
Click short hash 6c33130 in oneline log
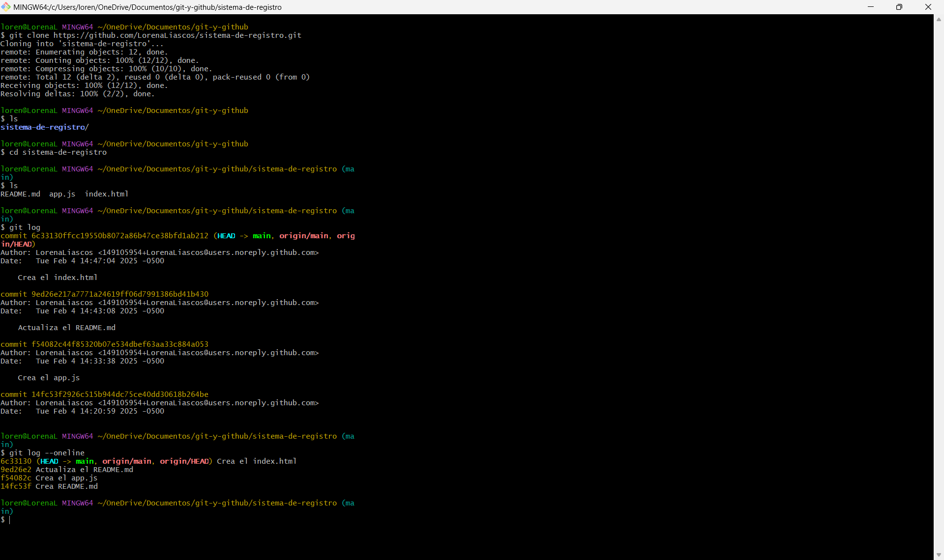coord(16,461)
